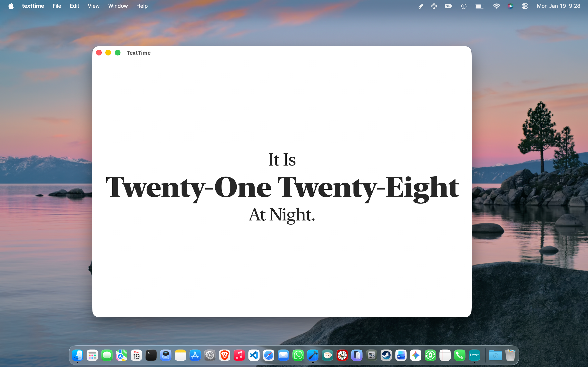This screenshot has width=588, height=367.
Task: Launch the te:xt app from the Dock
Action: click(474, 355)
